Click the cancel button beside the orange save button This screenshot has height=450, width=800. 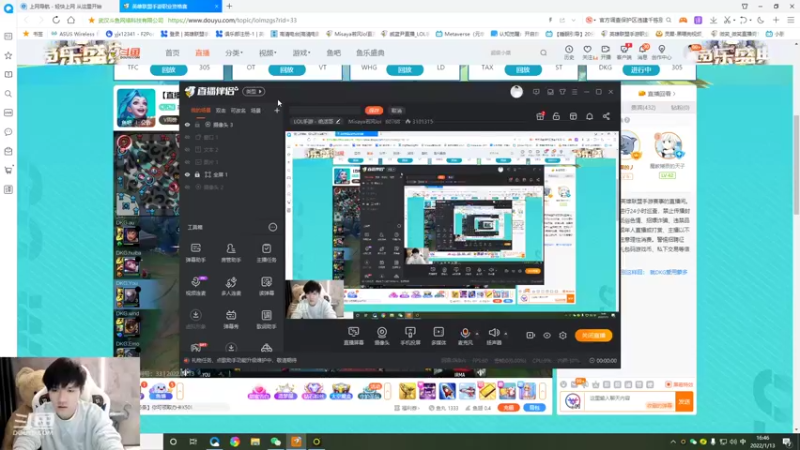(x=396, y=110)
